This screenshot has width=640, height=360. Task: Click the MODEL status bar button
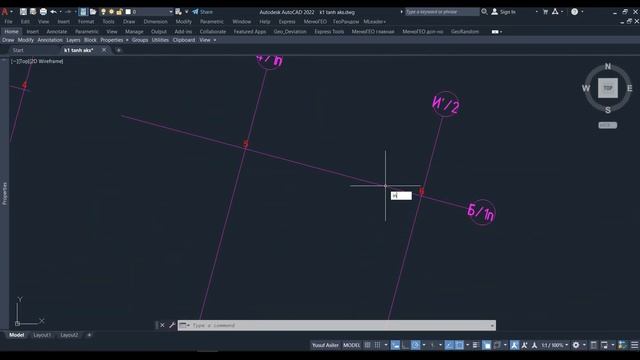[x=351, y=345]
